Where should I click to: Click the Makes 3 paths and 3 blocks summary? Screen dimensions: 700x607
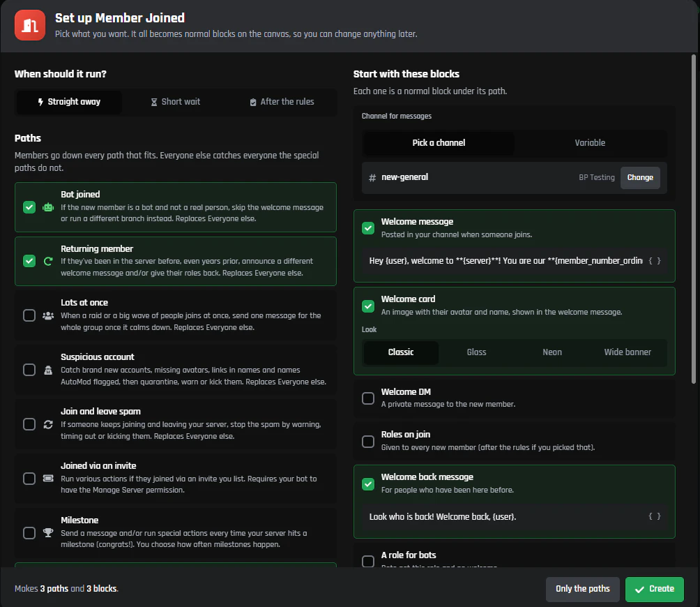(x=66, y=589)
